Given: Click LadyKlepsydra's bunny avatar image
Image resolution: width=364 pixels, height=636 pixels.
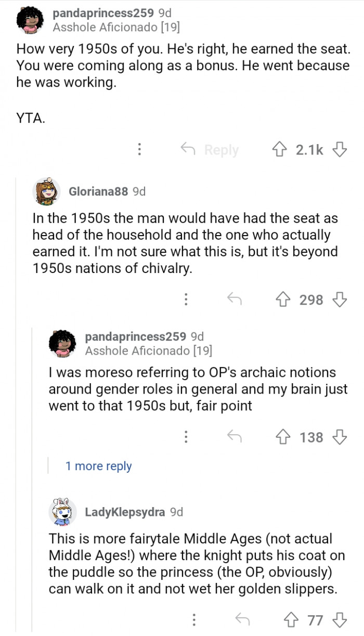Looking at the screenshot, I should pos(63,511).
